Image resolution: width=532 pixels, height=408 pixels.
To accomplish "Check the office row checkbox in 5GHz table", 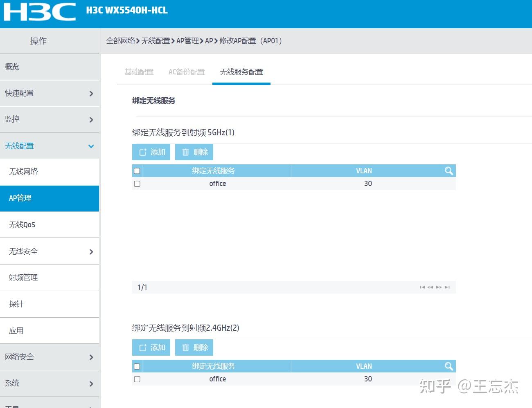I will tap(137, 184).
